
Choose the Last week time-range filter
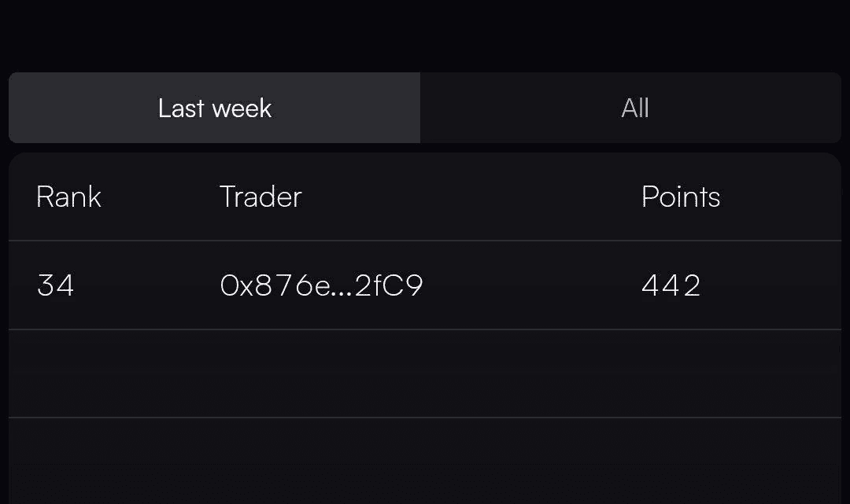coord(215,108)
